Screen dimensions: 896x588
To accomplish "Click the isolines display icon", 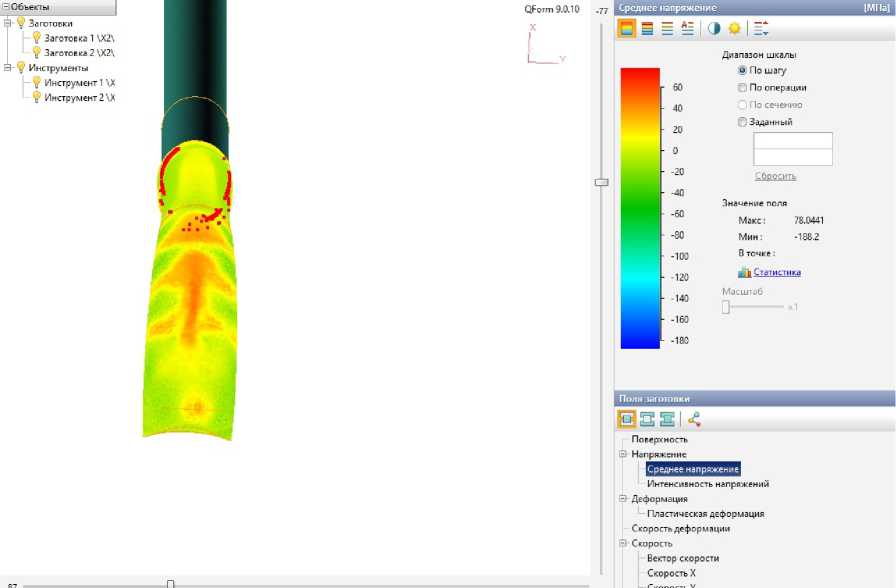I will click(x=667, y=29).
